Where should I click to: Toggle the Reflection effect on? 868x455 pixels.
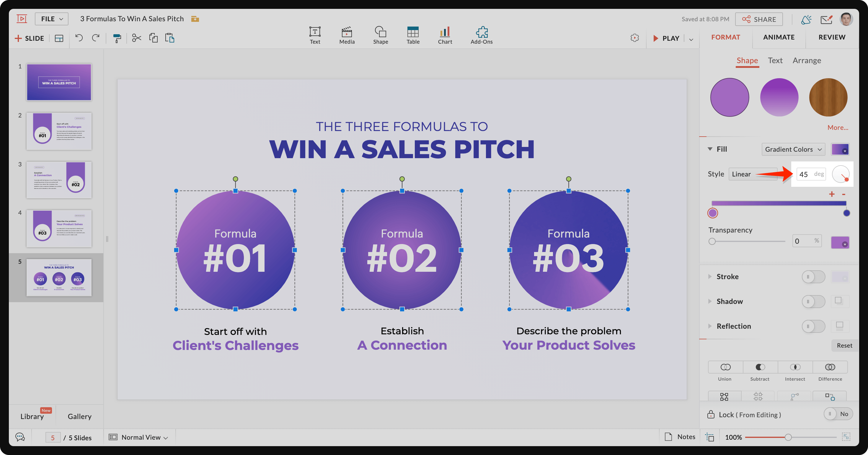point(814,325)
